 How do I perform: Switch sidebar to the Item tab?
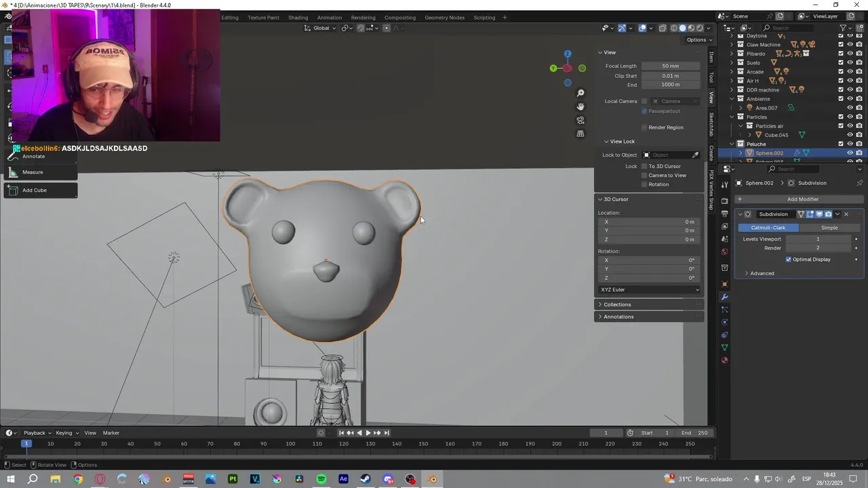(711, 57)
